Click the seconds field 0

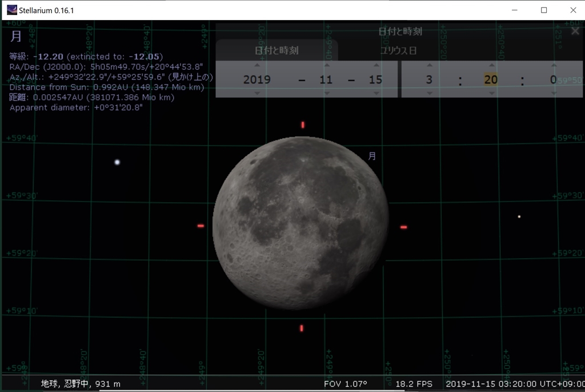[553, 79]
